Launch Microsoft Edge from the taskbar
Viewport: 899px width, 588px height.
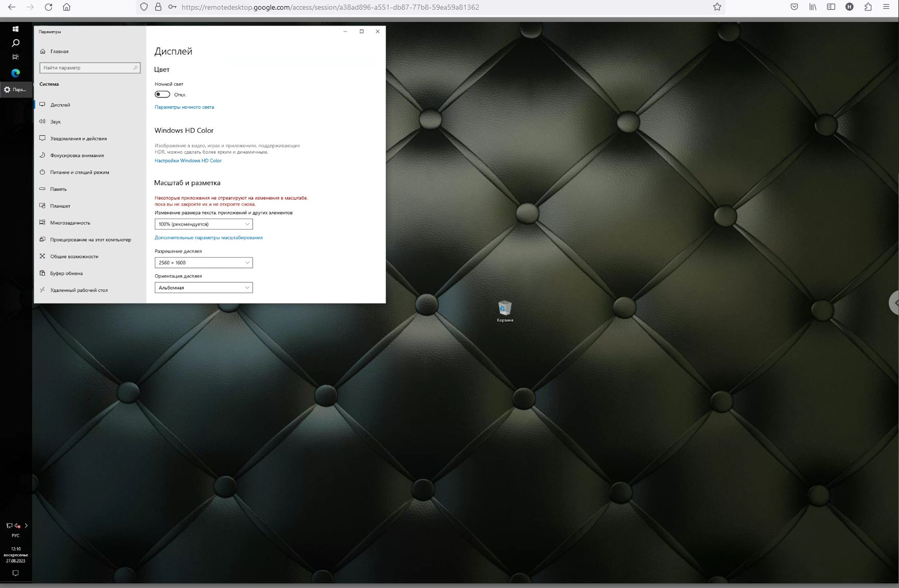pos(15,73)
